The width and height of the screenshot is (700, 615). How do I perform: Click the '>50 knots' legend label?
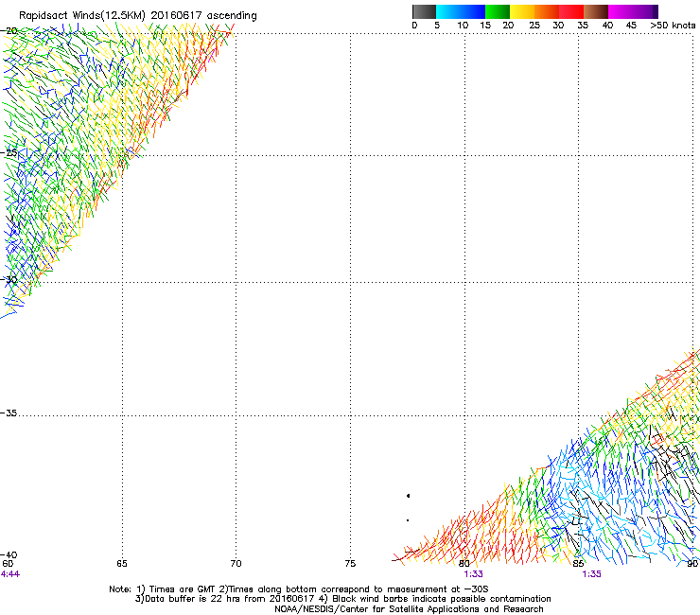tap(673, 25)
